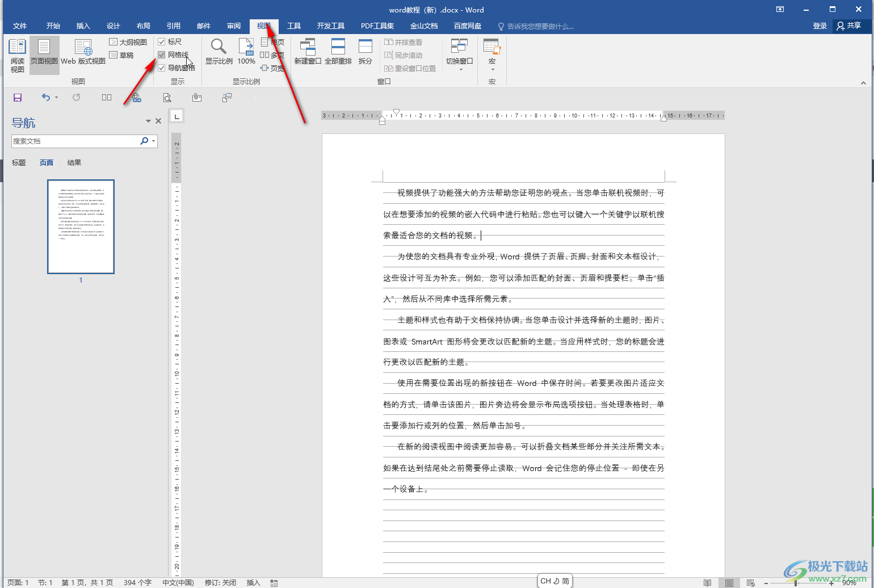Select Print Layout view (页面视图)
This screenshot has width=874, height=588.
(x=44, y=55)
